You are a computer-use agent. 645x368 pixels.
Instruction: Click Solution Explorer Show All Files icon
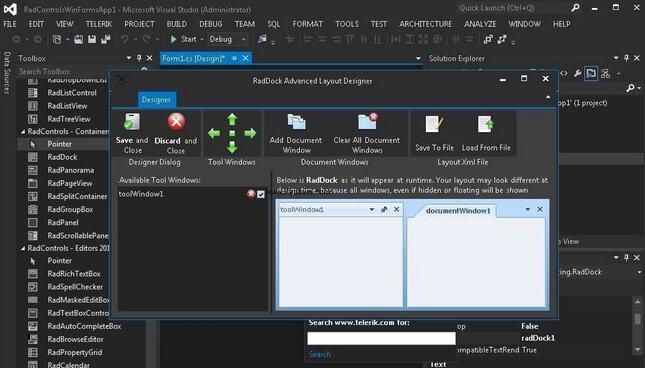click(591, 74)
